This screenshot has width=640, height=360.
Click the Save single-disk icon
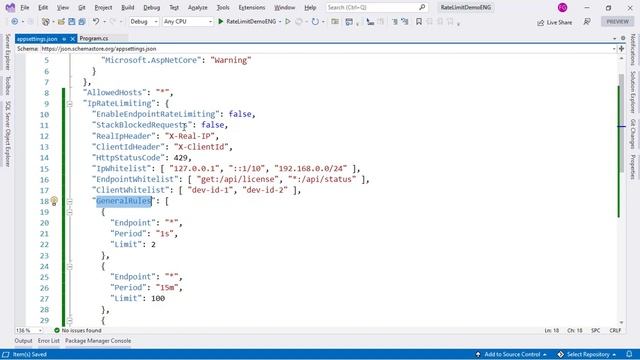point(71,22)
